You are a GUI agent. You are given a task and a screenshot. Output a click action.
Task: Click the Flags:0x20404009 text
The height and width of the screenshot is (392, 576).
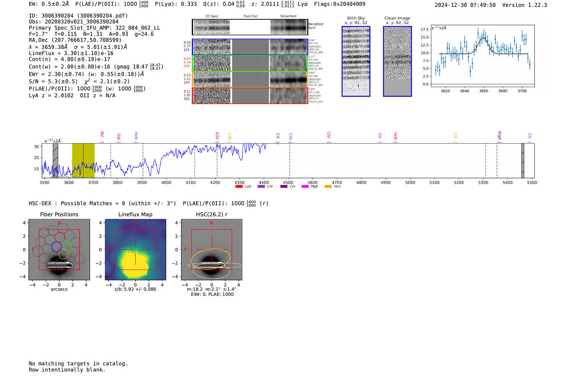coord(339,4)
